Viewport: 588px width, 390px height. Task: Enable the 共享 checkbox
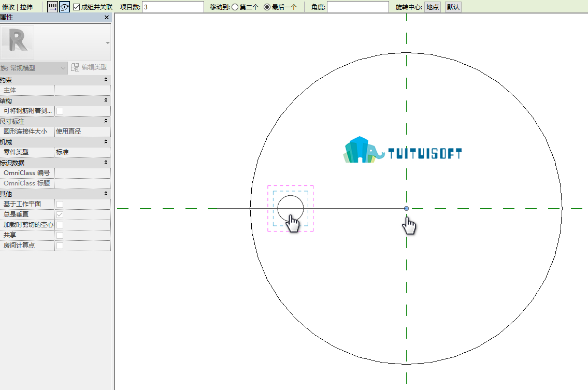coord(60,235)
